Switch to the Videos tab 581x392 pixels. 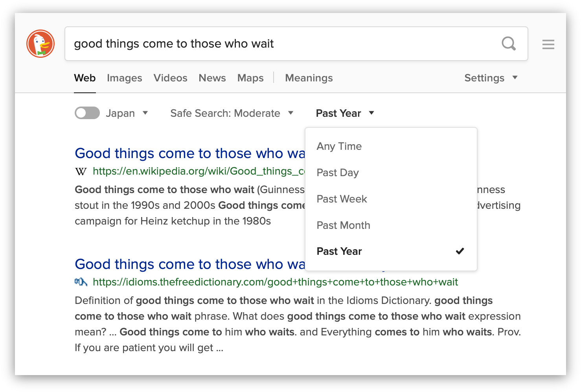170,78
